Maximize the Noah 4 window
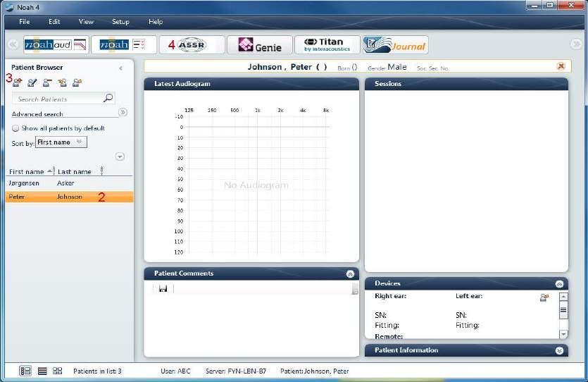 tap(550, 5)
